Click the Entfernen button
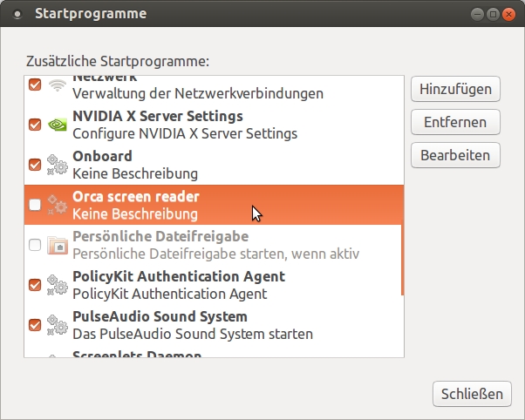525x420 pixels. (x=454, y=122)
